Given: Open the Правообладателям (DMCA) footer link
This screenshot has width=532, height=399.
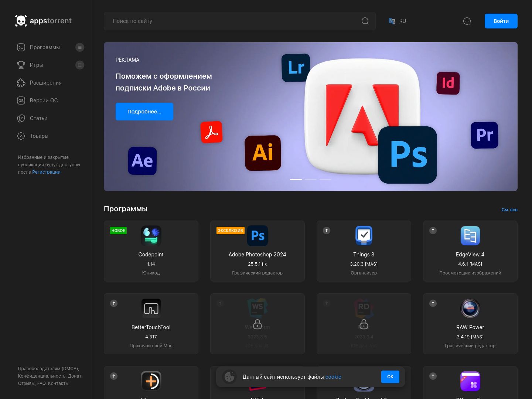Looking at the screenshot, I should click(x=48, y=369).
